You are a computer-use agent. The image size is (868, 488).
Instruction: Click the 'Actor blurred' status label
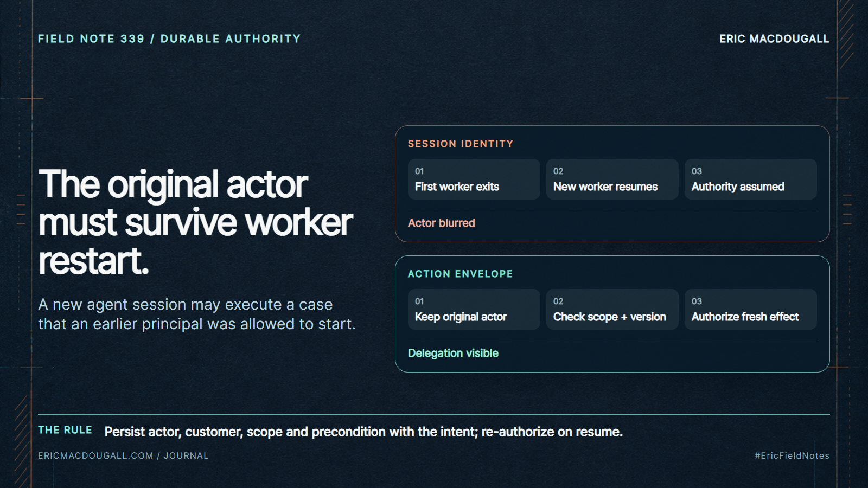[x=441, y=223]
